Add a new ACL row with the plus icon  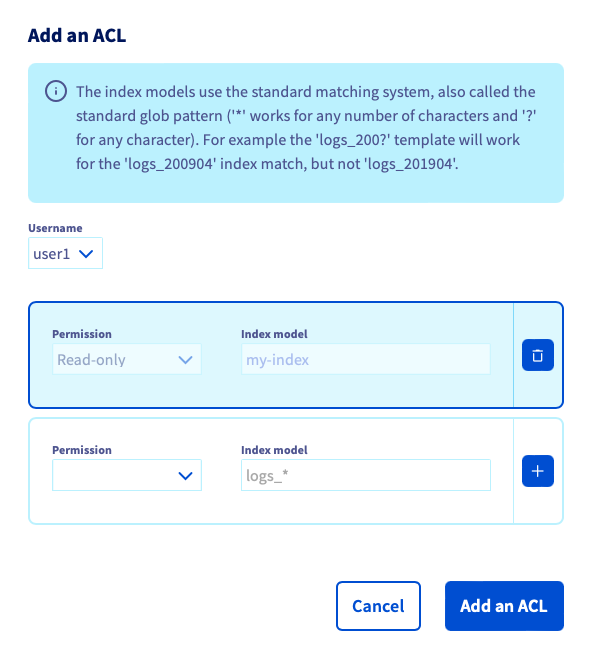coord(538,471)
